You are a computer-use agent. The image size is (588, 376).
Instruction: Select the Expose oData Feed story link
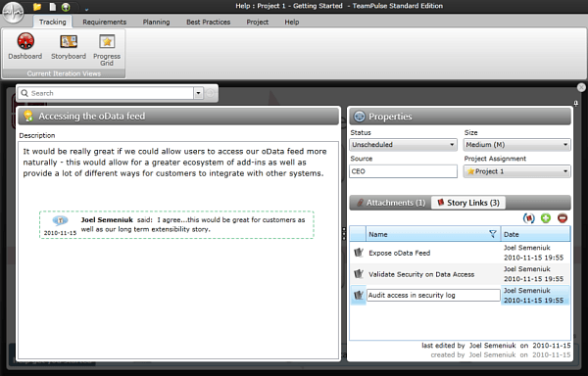[x=460, y=253]
